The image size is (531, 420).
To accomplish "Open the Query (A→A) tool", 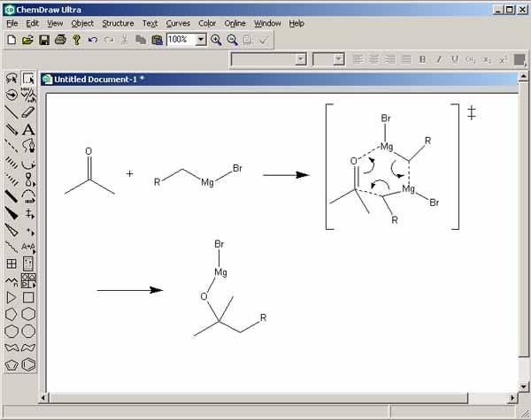I will (x=28, y=247).
